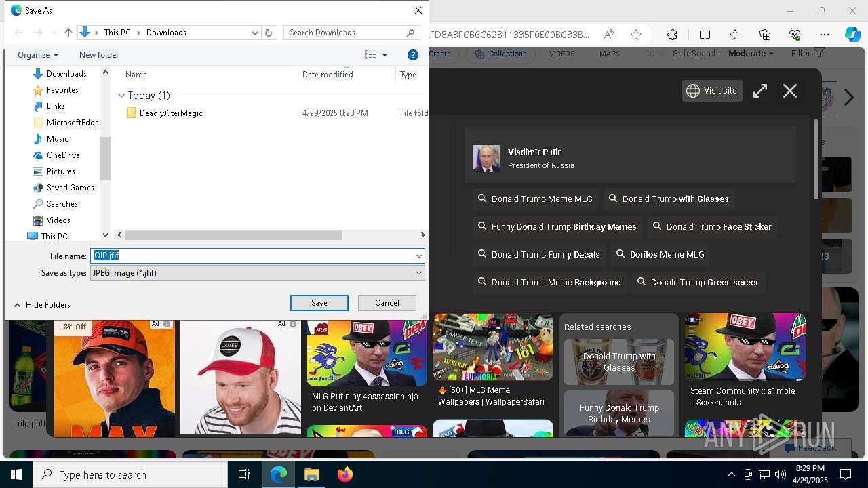Open Bing image Filter options

pyautogui.click(x=808, y=54)
